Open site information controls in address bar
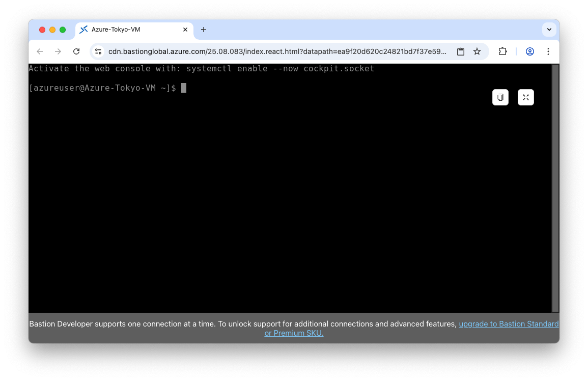The height and width of the screenshot is (381, 588). (x=98, y=51)
